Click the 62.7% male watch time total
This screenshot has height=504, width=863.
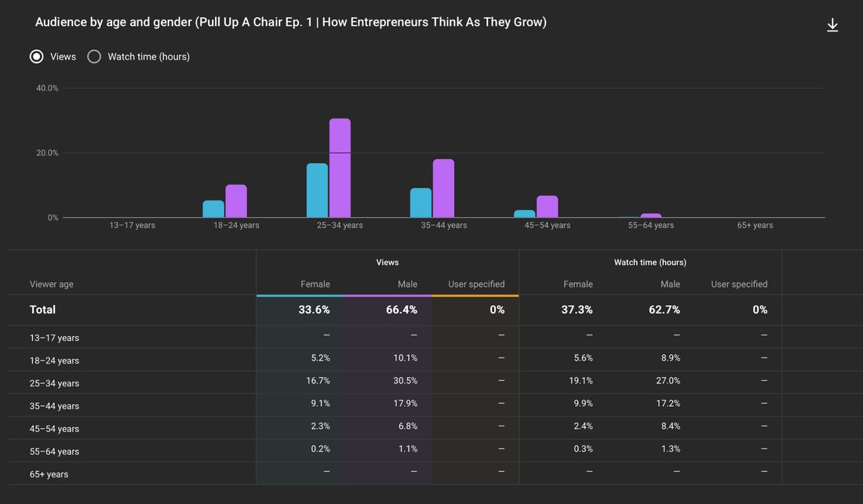(665, 310)
